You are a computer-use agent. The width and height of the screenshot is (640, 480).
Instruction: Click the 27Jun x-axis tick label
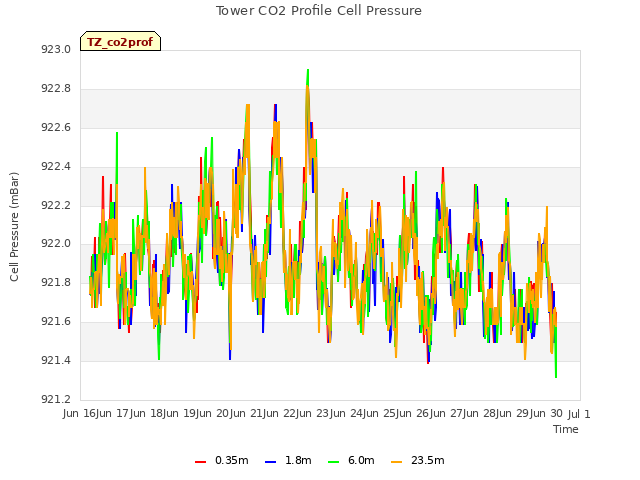(x=464, y=413)
